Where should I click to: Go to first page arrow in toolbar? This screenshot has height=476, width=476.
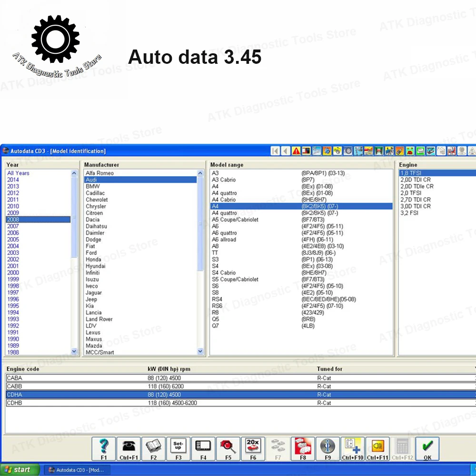point(275,151)
